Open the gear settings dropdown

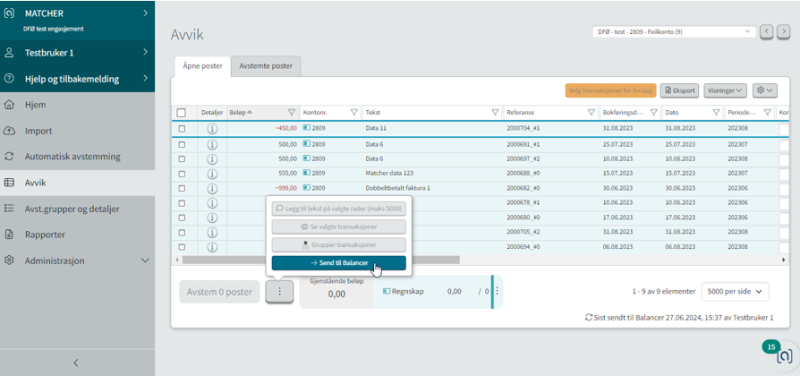[765, 90]
